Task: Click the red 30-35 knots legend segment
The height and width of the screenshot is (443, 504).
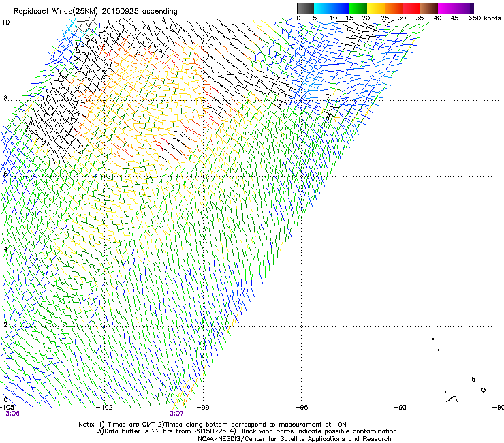Action: 411,8
